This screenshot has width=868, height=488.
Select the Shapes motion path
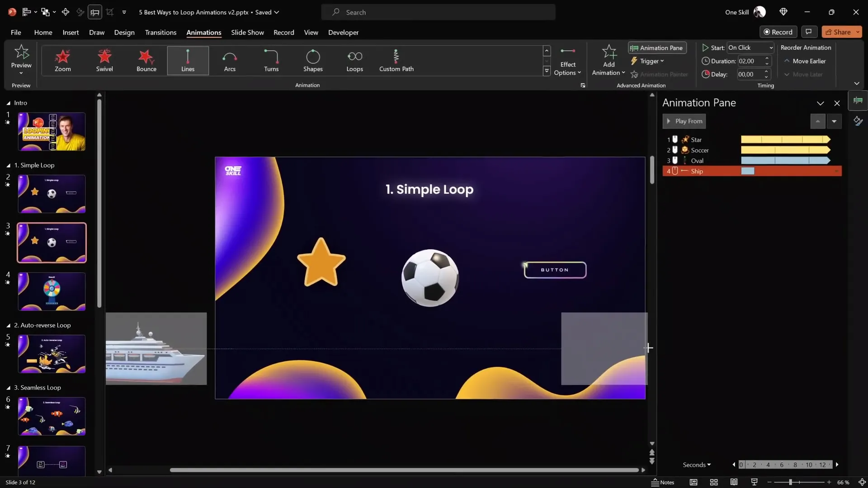[313, 61]
